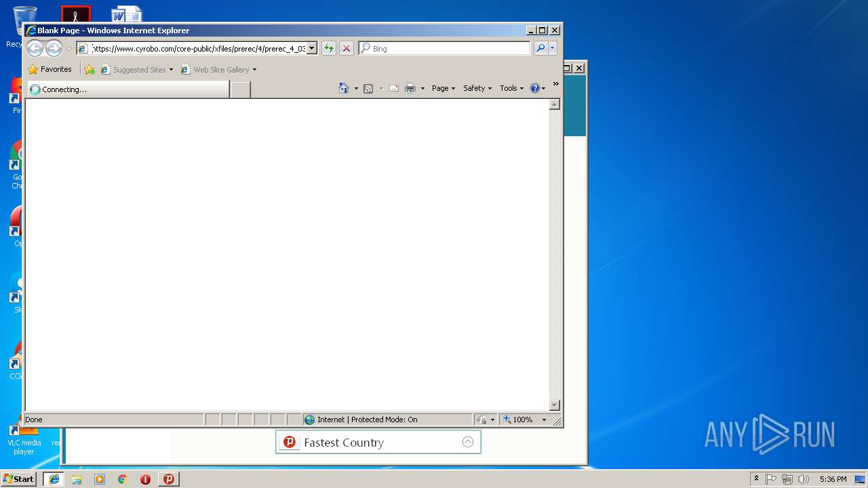Open Windows Media Player on taskbar

click(100, 479)
